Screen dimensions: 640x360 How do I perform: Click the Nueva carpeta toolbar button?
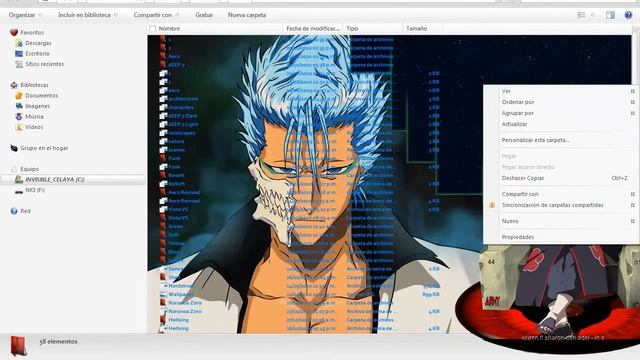pos(247,15)
